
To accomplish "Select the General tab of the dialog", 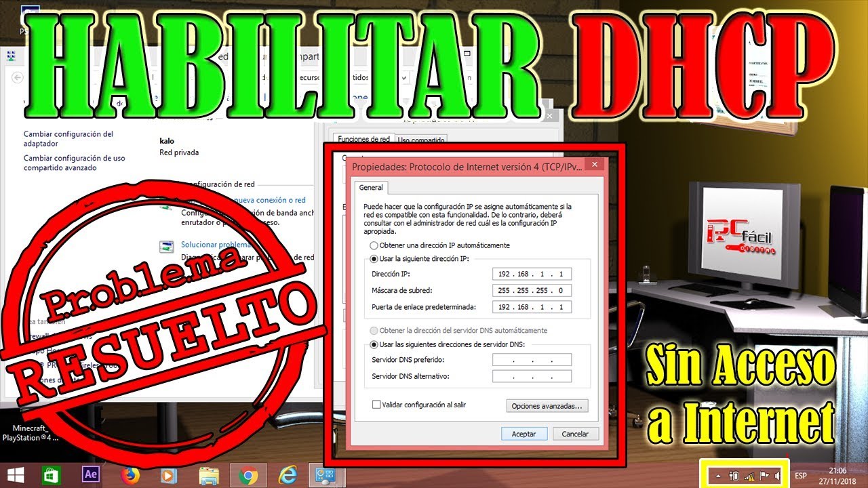I will pos(371,188).
